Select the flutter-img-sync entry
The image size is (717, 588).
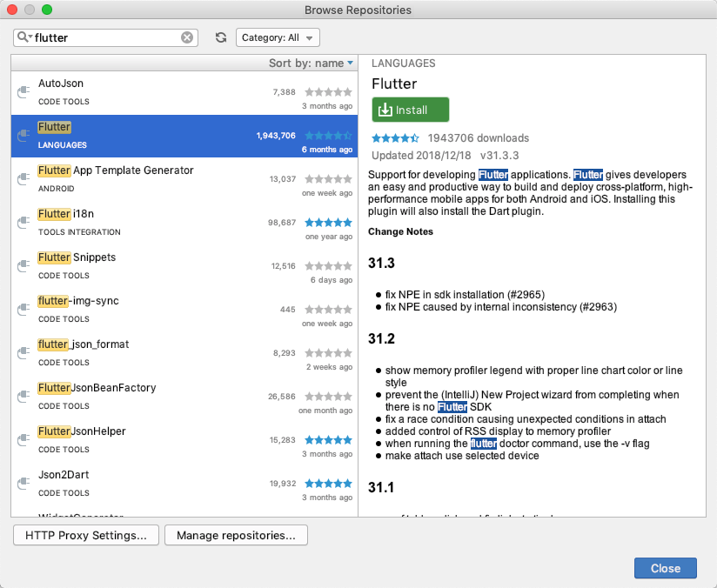pyautogui.click(x=184, y=310)
